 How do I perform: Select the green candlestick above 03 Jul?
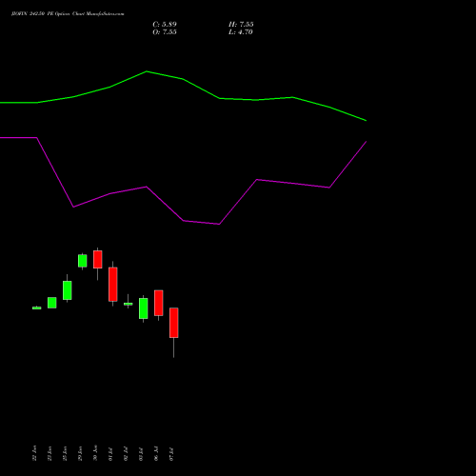[x=144, y=308]
